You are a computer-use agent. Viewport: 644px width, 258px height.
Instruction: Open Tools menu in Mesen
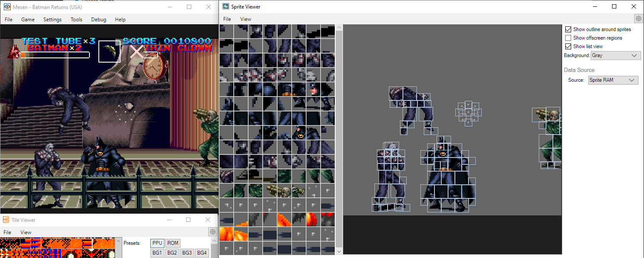(x=77, y=19)
